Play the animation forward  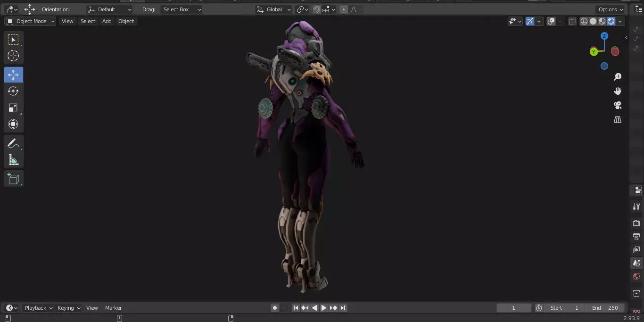click(x=324, y=308)
